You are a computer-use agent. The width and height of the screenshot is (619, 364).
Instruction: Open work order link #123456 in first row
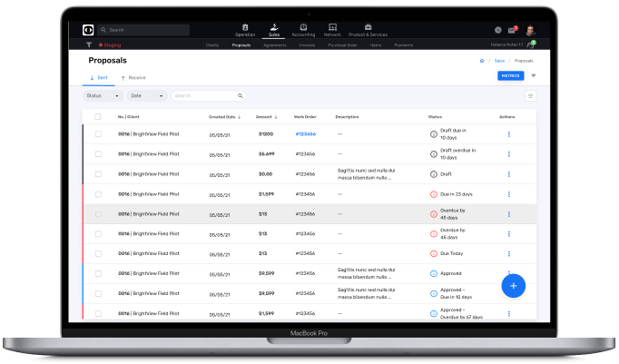(305, 134)
